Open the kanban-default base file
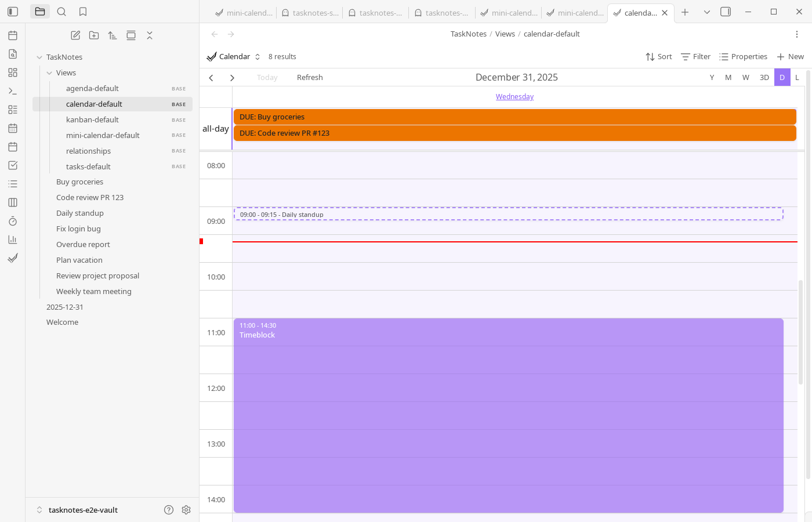 coord(92,119)
